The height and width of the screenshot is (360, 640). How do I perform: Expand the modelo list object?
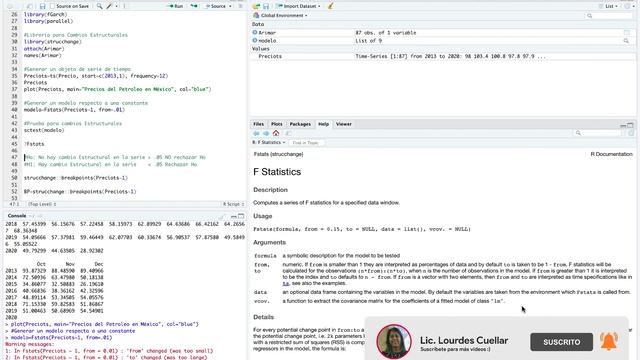pos(255,40)
